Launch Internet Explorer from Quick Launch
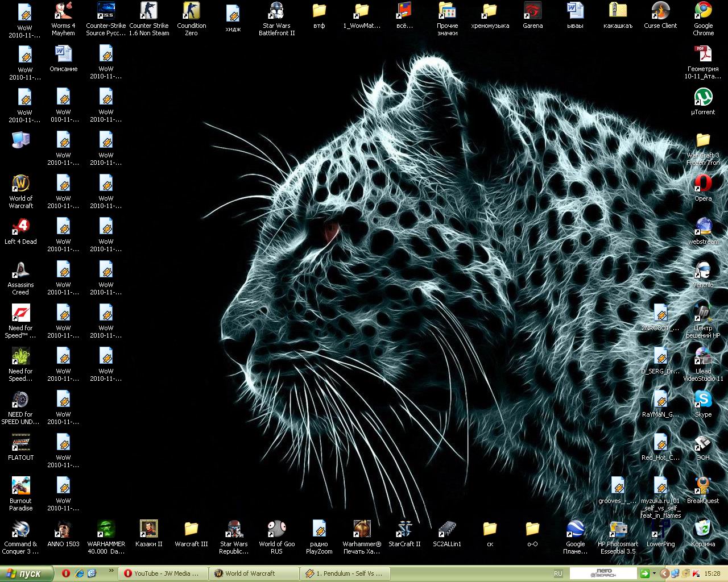 point(80,573)
